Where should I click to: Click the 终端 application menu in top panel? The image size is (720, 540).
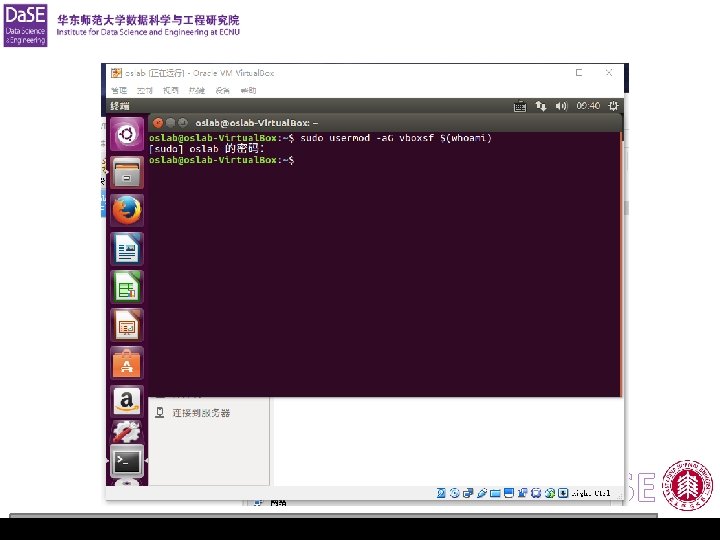point(120,106)
